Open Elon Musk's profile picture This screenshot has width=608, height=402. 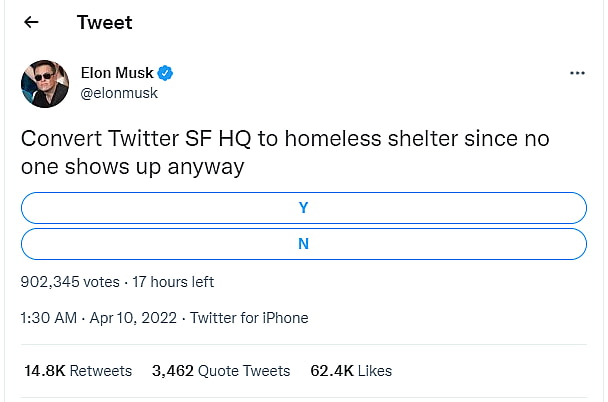coord(45,84)
